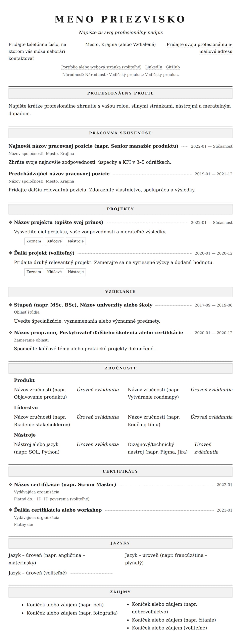Click the Profesionálny profil section header
This screenshot has height=644, width=241.
pos(120,93)
